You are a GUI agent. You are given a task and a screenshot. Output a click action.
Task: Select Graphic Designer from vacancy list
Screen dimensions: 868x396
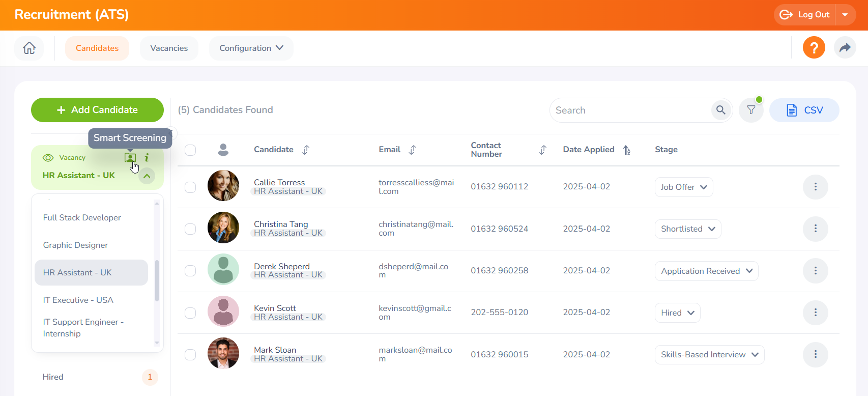[x=75, y=245]
